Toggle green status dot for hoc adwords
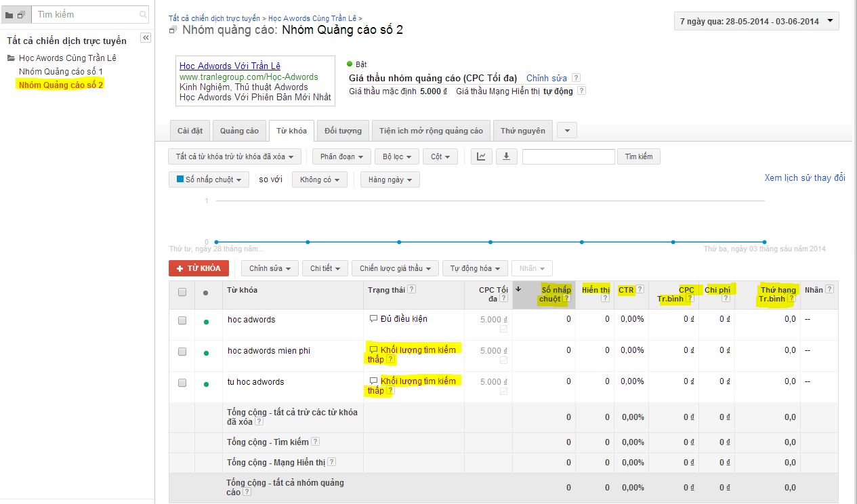 tap(206, 322)
